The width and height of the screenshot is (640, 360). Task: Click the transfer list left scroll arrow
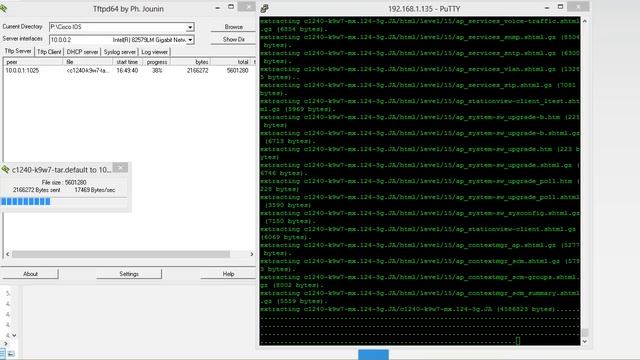7,254
